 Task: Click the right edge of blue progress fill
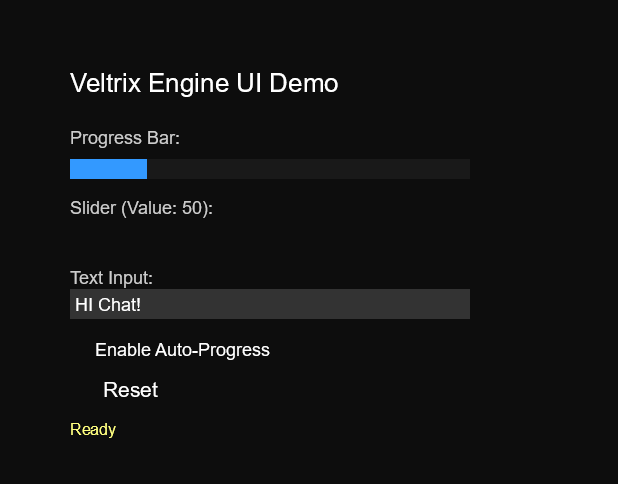(145, 169)
